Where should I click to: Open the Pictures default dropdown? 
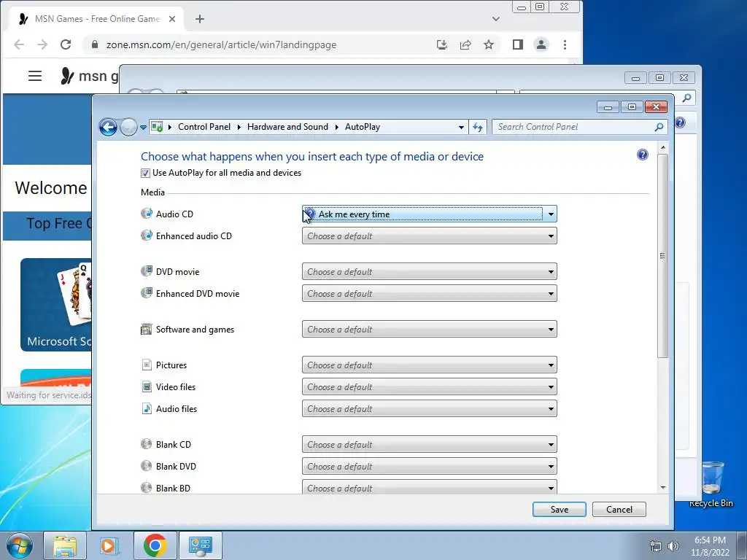coord(429,365)
